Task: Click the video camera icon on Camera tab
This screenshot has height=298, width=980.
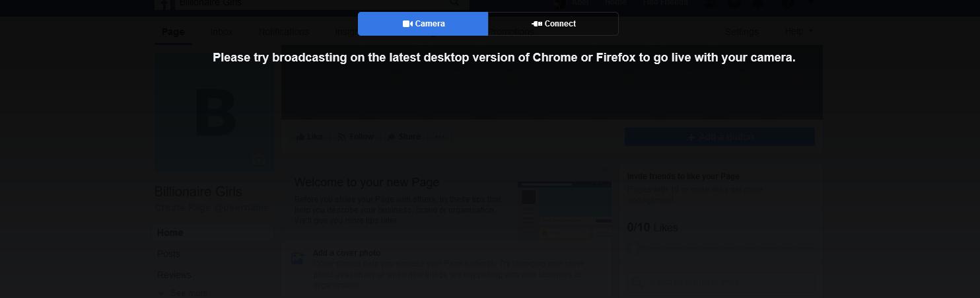Action: pyautogui.click(x=407, y=24)
